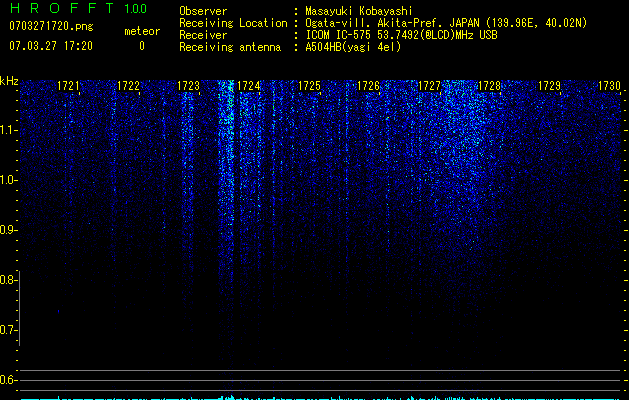
Task: Click the 0.8 kHz axis label
Action: coord(8,280)
